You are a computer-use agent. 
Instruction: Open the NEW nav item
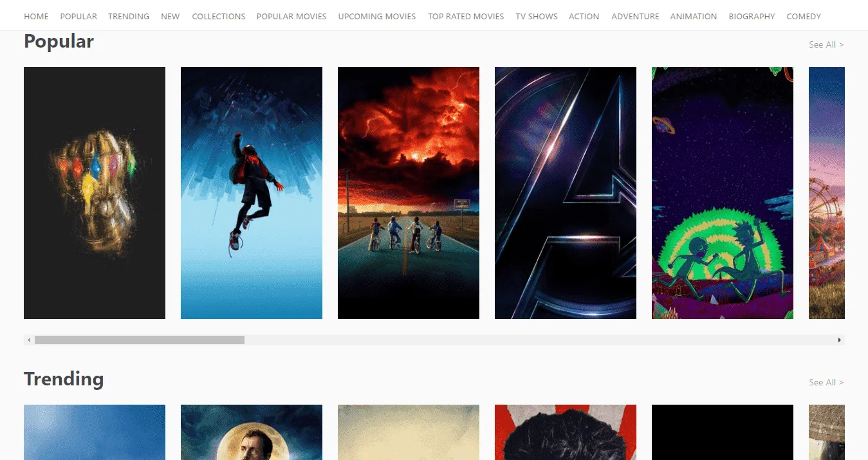[x=171, y=16]
